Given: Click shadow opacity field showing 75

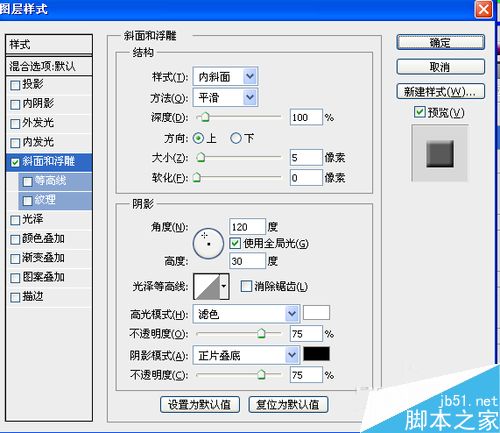Looking at the screenshot, I should click(x=306, y=375).
